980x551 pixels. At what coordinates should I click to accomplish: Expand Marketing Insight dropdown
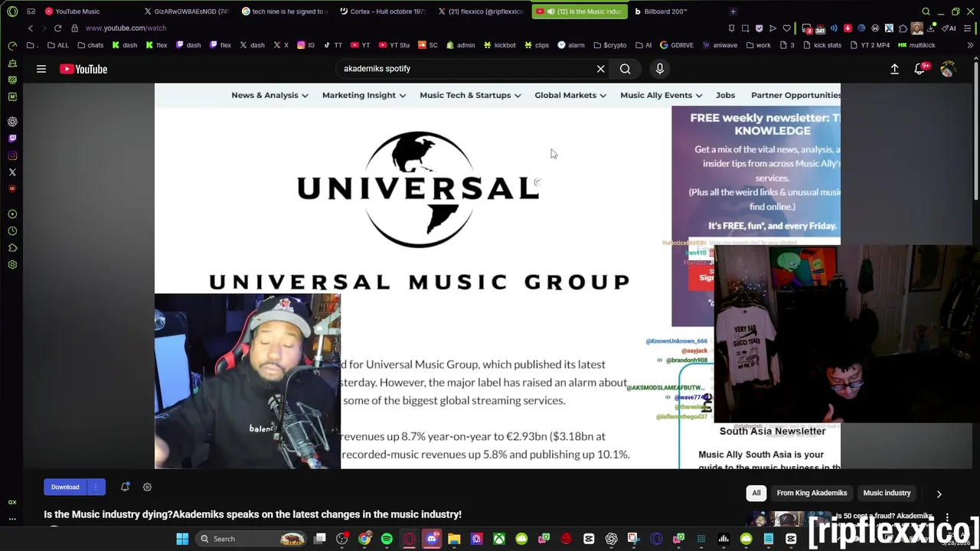tap(364, 95)
